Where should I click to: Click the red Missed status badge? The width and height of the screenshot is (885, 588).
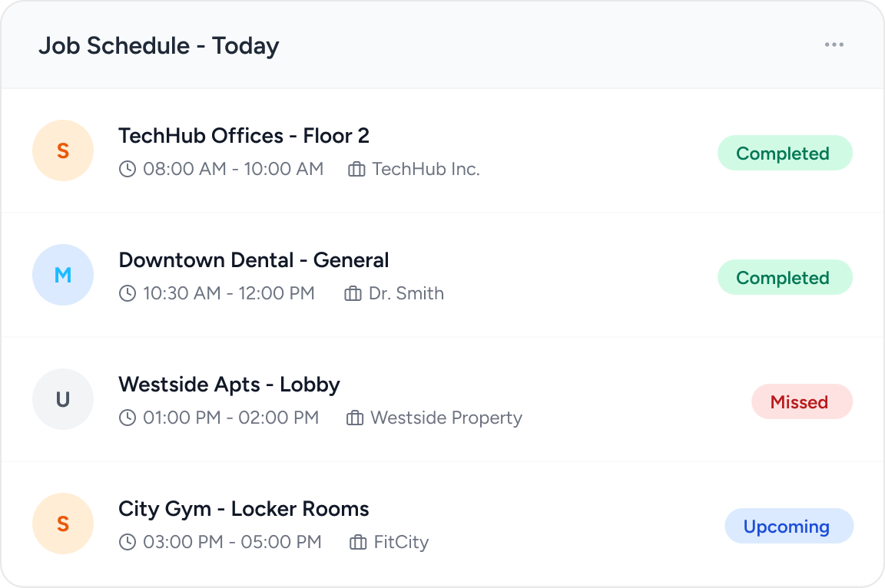(801, 401)
